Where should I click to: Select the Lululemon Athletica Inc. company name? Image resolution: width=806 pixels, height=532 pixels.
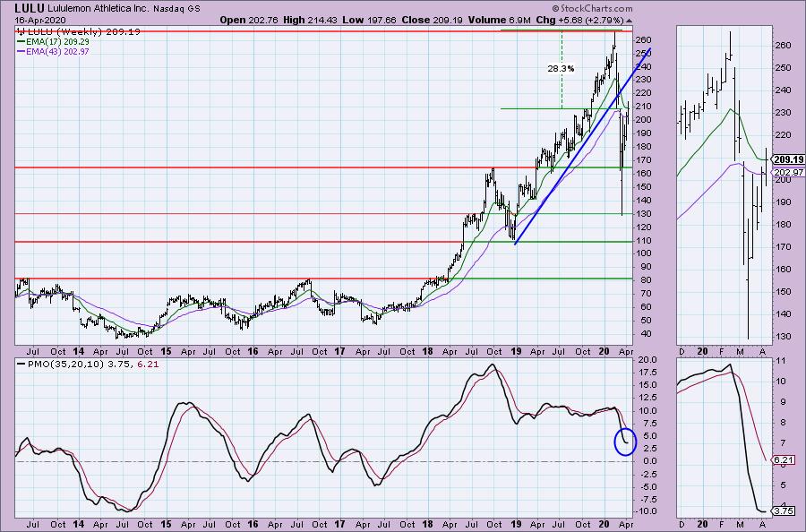point(99,9)
